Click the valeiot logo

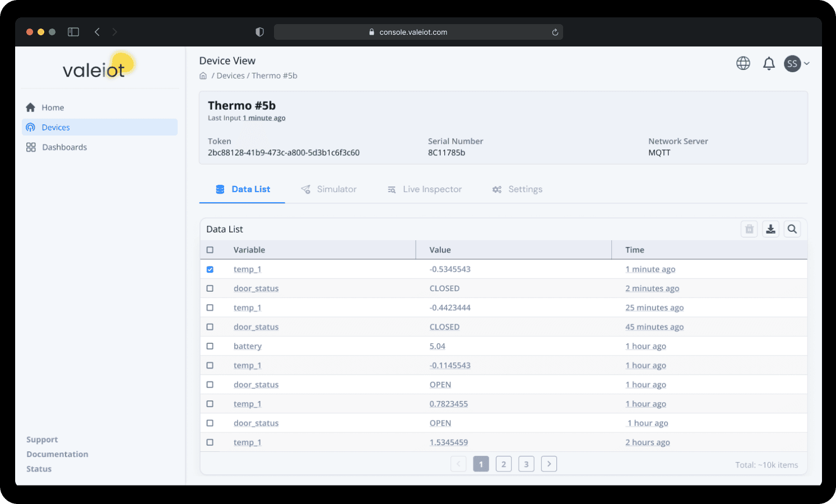[x=99, y=67]
